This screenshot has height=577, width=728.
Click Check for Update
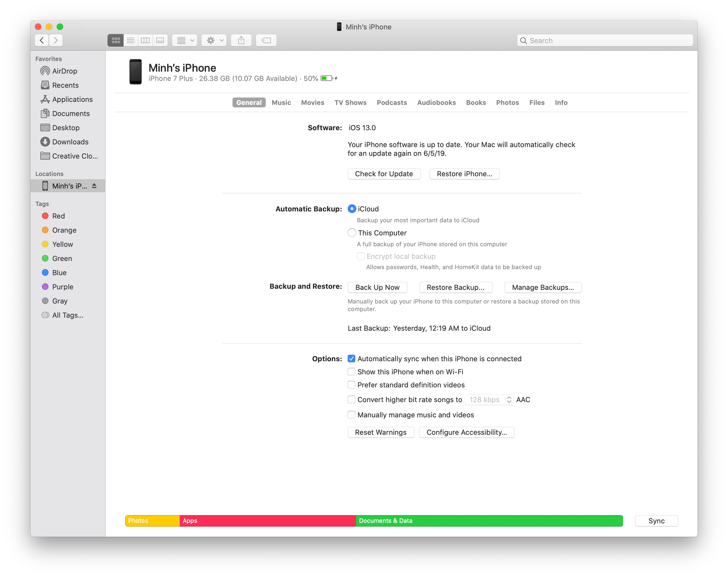click(384, 174)
